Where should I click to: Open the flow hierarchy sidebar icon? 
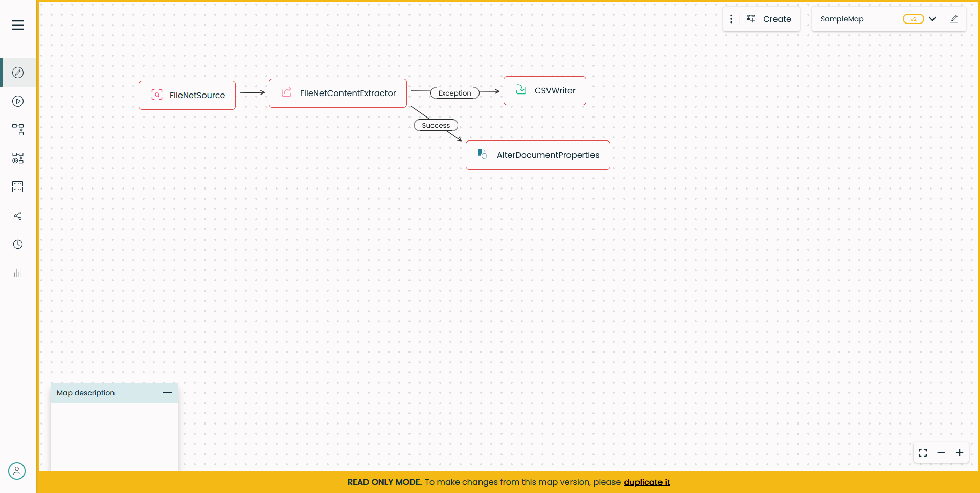[x=18, y=130]
